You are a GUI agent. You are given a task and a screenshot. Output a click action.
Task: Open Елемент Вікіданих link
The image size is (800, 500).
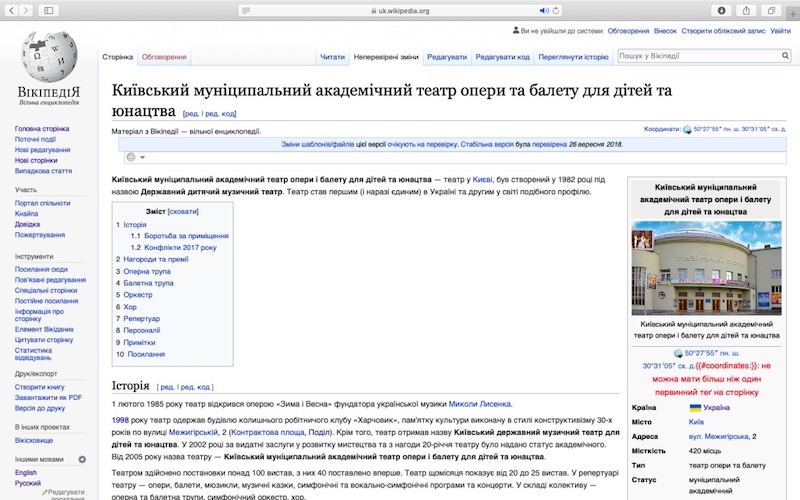coord(44,330)
